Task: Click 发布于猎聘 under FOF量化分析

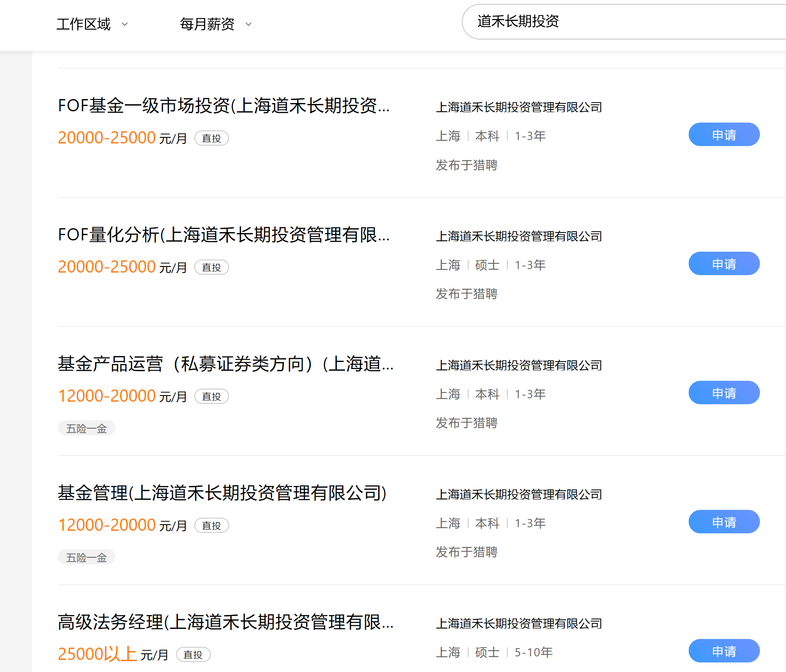Action: click(466, 294)
